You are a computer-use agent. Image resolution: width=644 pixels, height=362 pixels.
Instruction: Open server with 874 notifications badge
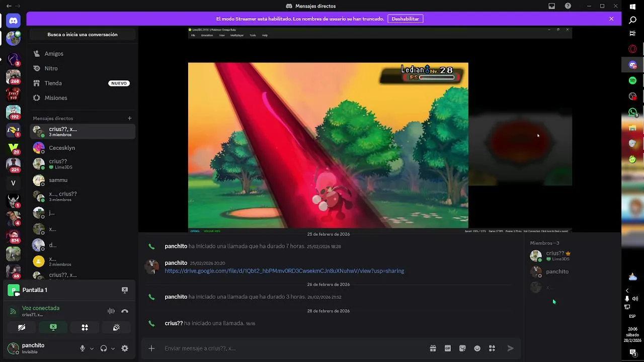[13, 236]
